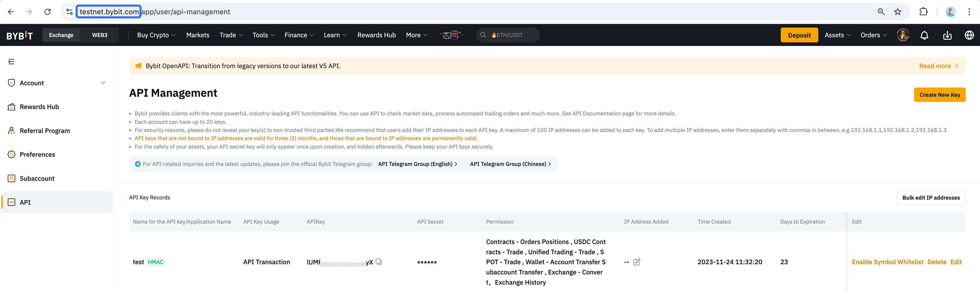Switch to the WEB3 mode
This screenshot has width=980, height=291.
pyautogui.click(x=100, y=35)
